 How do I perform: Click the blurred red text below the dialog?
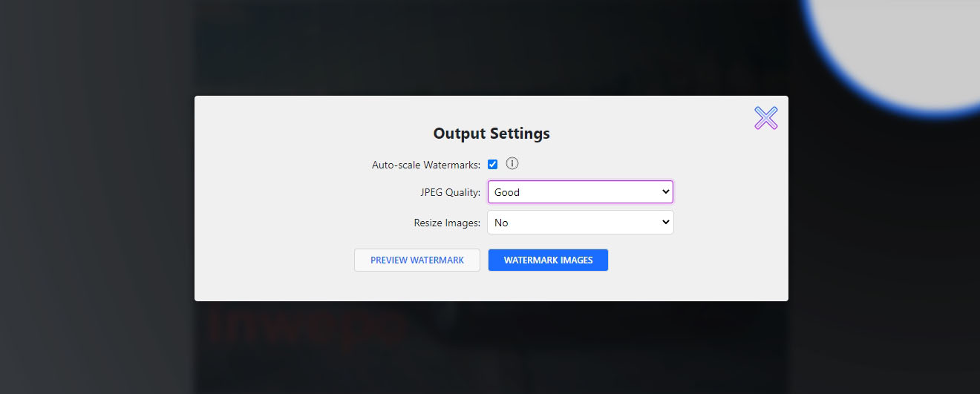pyautogui.click(x=304, y=326)
